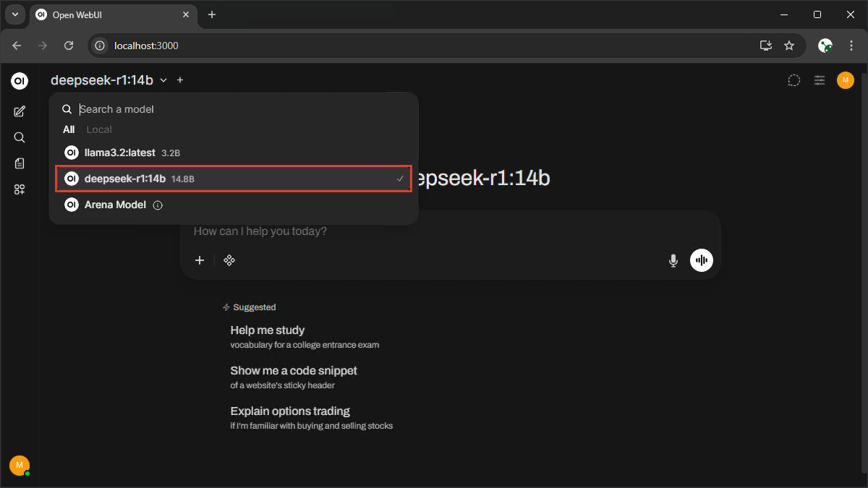Click search magnifier in model dropdown
The image size is (868, 488).
[x=67, y=109]
